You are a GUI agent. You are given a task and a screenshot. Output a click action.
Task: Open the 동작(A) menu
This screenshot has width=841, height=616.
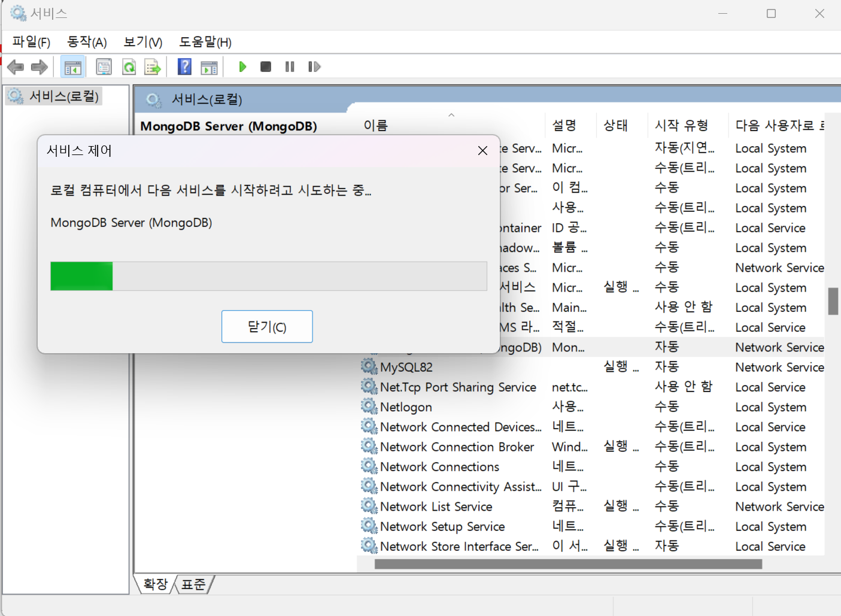[87, 42]
